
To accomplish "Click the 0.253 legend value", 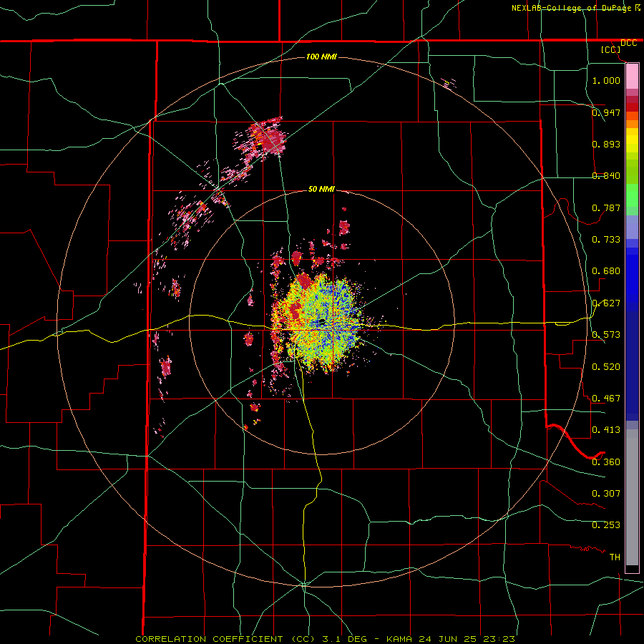I will [x=606, y=525].
